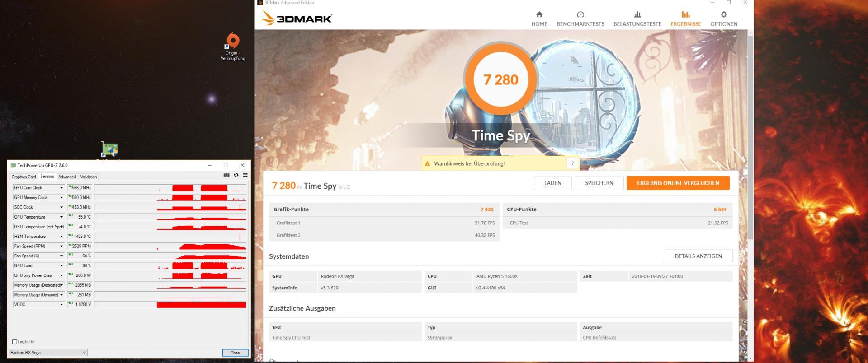Expand SOC Clock sensor dropdown

61,207
